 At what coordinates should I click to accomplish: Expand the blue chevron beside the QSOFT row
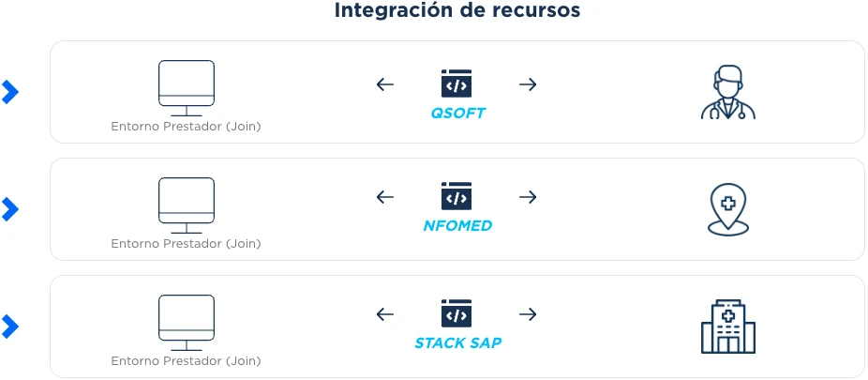click(10, 92)
